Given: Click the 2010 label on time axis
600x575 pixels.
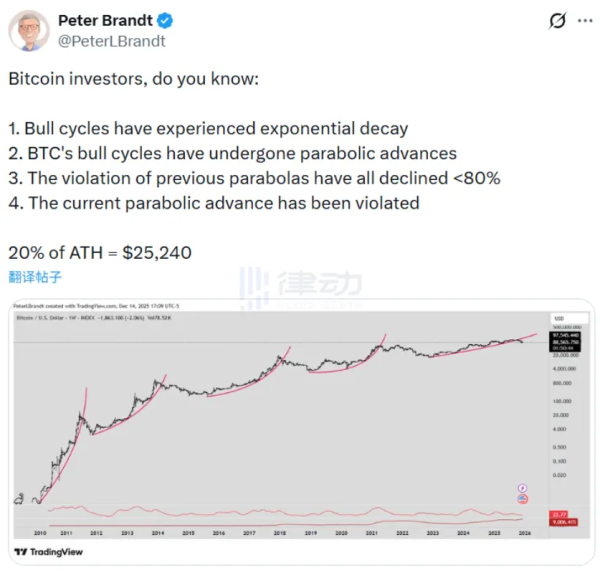Looking at the screenshot, I should (x=40, y=535).
